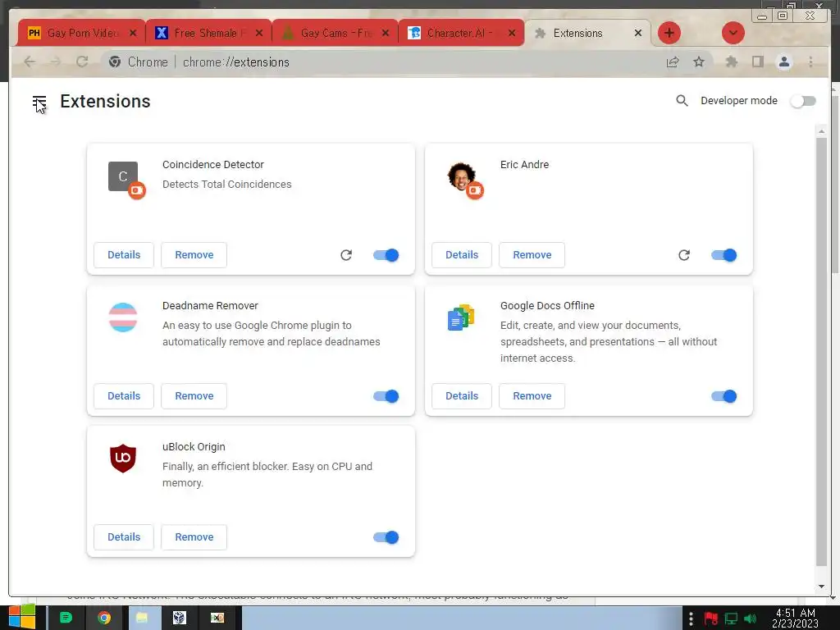Remove uBlock Origin extension
840x630 pixels.
coord(194,536)
